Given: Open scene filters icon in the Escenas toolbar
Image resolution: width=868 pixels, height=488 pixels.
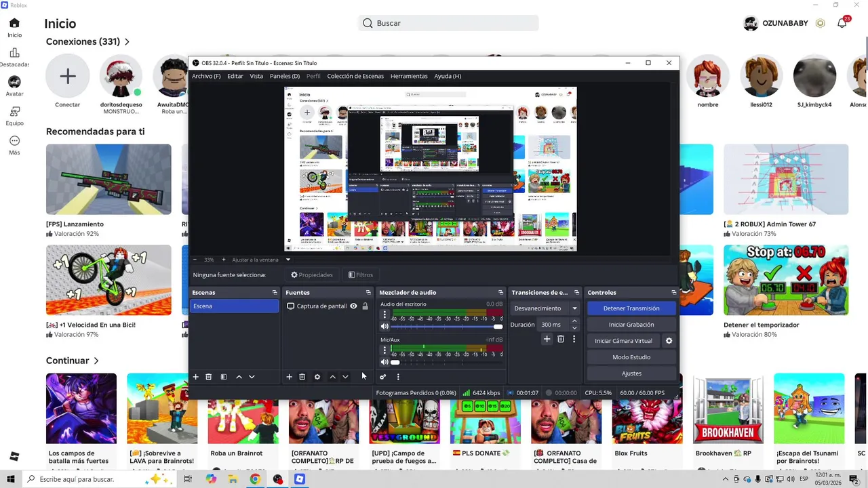Looking at the screenshot, I should click(x=224, y=377).
